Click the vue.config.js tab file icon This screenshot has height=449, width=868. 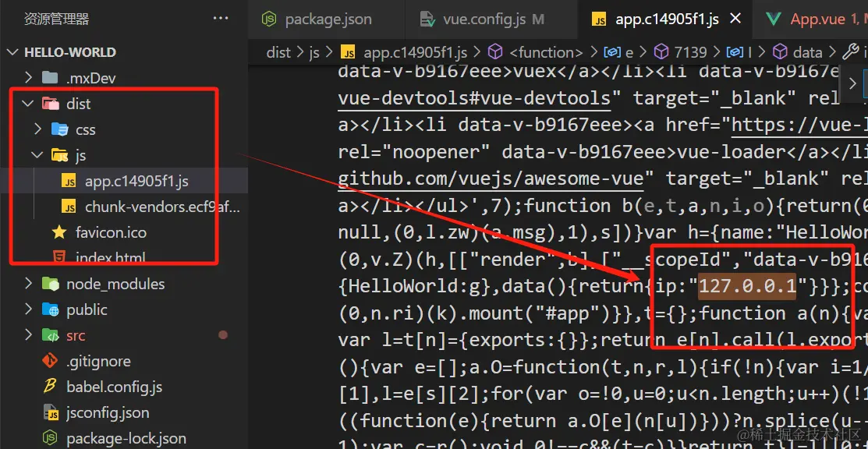[x=427, y=19]
